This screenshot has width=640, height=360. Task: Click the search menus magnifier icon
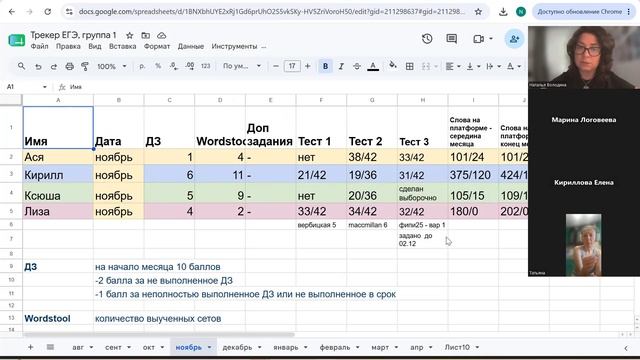coord(21,66)
